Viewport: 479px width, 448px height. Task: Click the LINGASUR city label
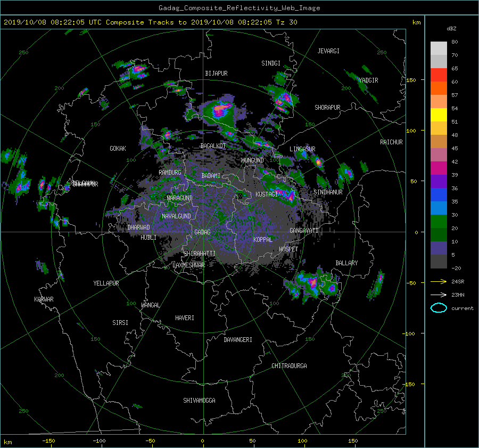302,149
